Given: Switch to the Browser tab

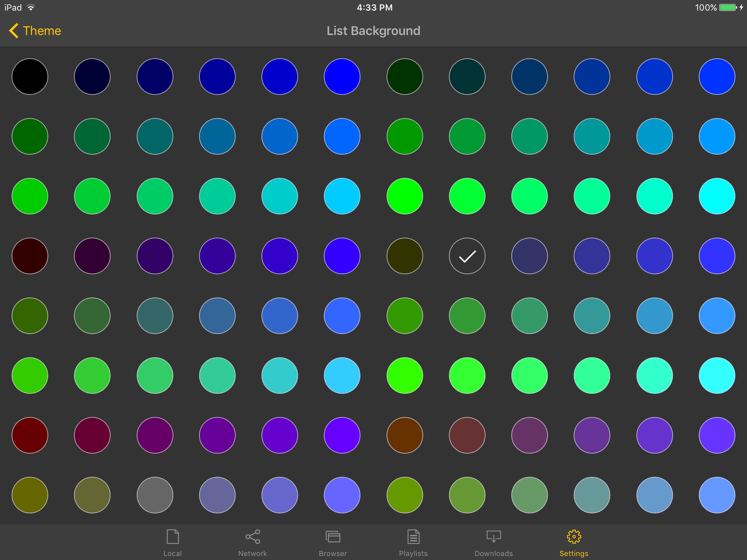Looking at the screenshot, I should pos(333,543).
